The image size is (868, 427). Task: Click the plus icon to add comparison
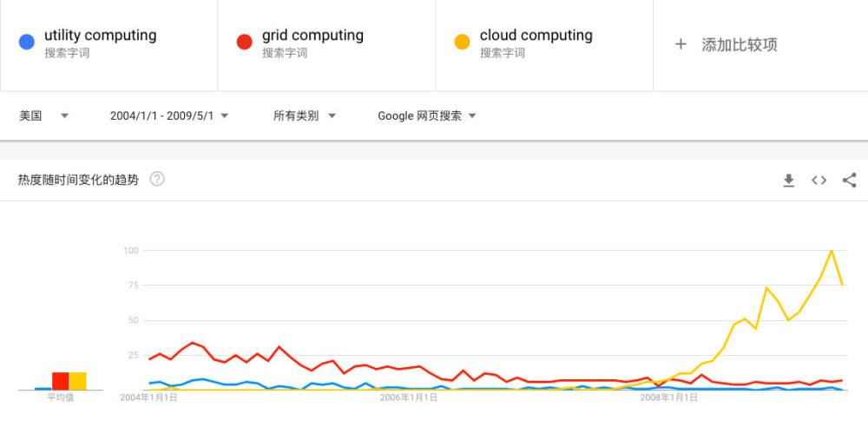pyautogui.click(x=681, y=44)
